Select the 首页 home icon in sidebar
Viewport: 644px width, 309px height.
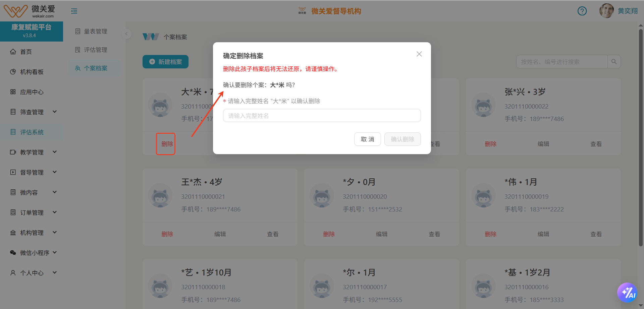point(13,51)
